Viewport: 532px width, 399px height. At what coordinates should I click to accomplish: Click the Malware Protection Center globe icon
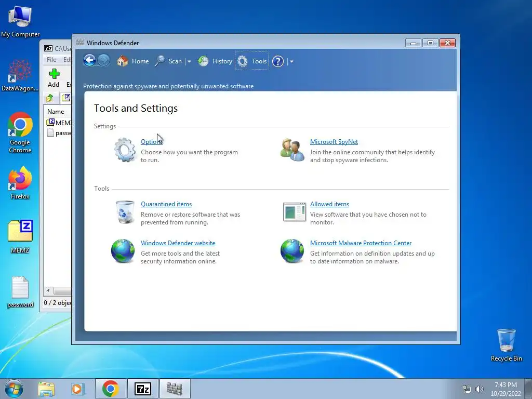[x=292, y=251]
